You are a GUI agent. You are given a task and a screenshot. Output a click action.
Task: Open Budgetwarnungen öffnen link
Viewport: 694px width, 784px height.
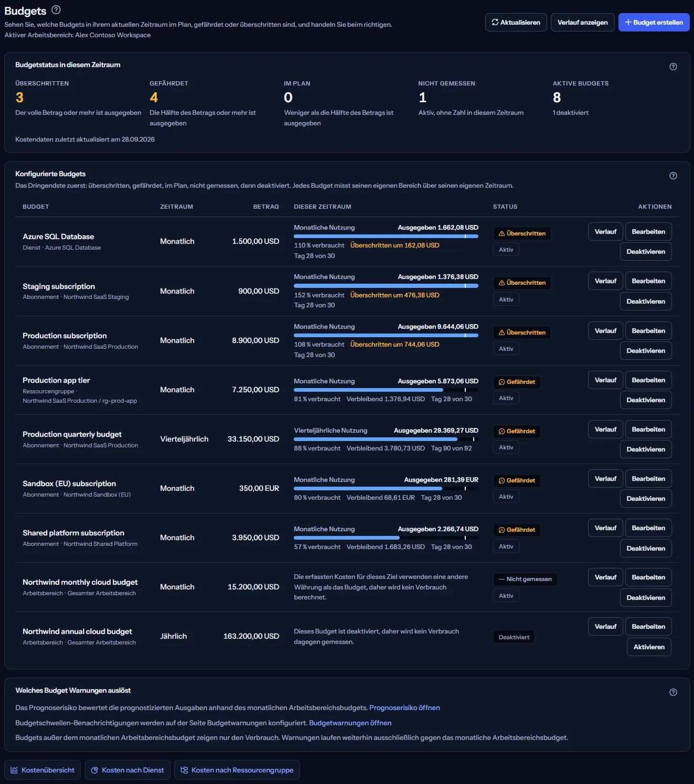[350, 723]
